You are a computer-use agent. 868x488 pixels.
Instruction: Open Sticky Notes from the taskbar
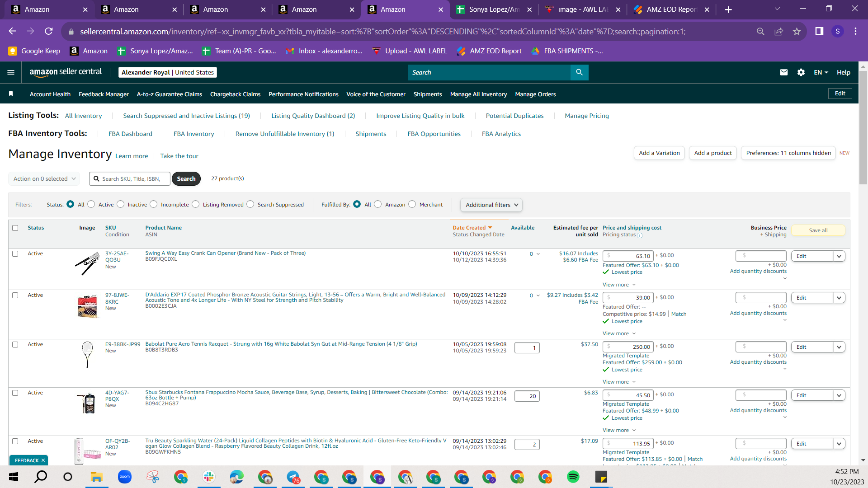(601, 477)
